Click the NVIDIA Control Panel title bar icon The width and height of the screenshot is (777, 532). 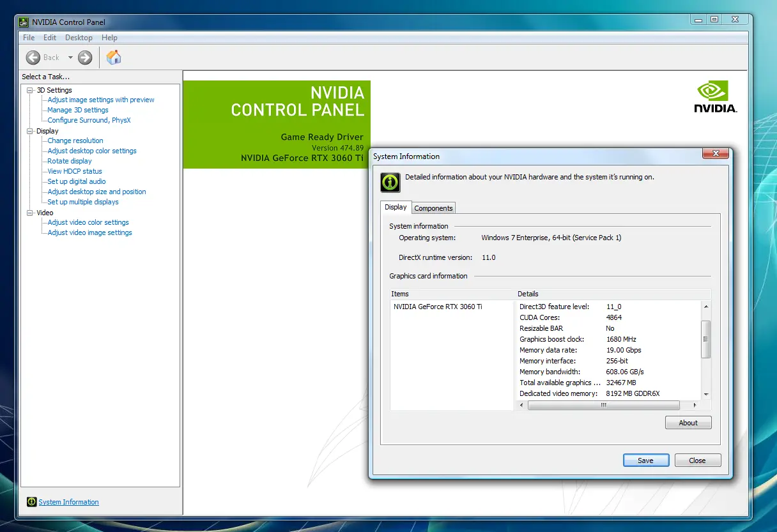(25, 22)
